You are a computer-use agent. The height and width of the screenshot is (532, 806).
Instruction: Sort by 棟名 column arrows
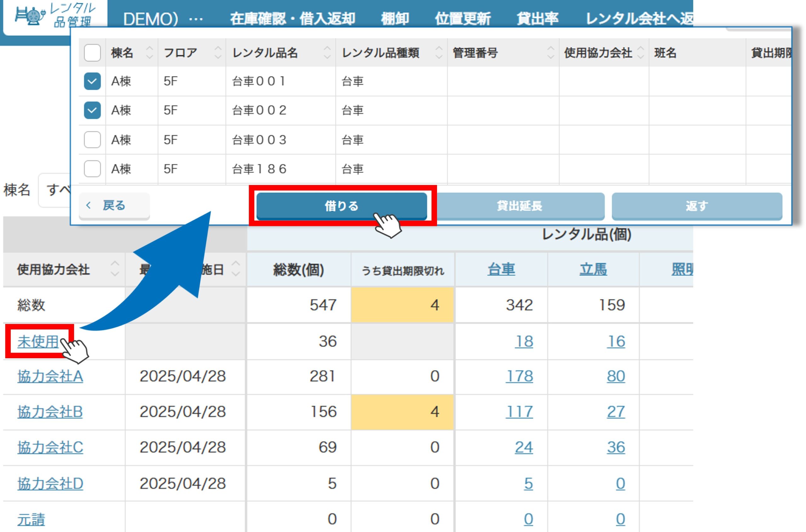click(149, 53)
